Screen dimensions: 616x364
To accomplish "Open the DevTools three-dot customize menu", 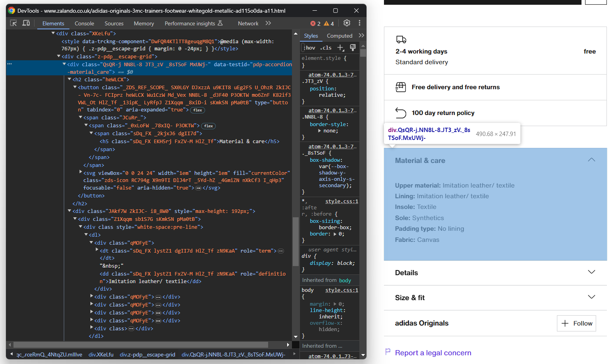I will 359,23.
